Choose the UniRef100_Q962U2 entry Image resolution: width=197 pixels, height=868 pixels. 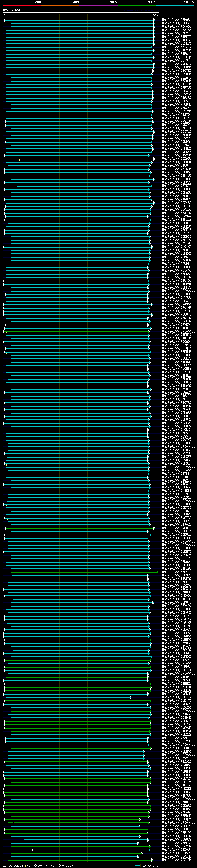176,846
